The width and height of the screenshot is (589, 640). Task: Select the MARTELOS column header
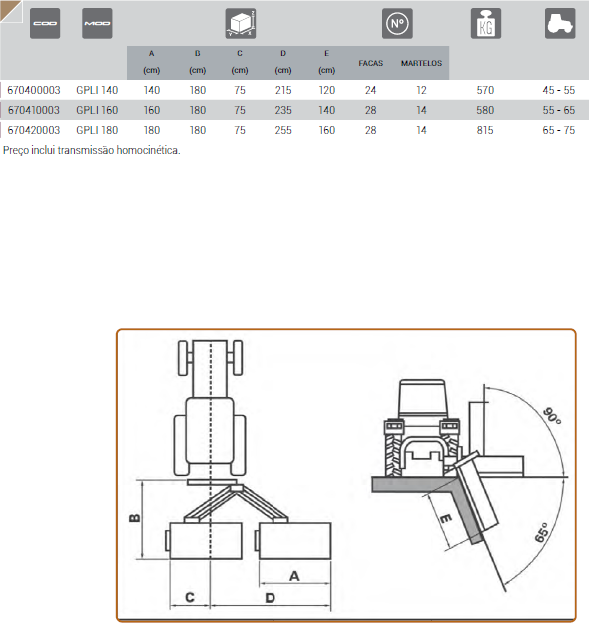pyautogui.click(x=421, y=63)
